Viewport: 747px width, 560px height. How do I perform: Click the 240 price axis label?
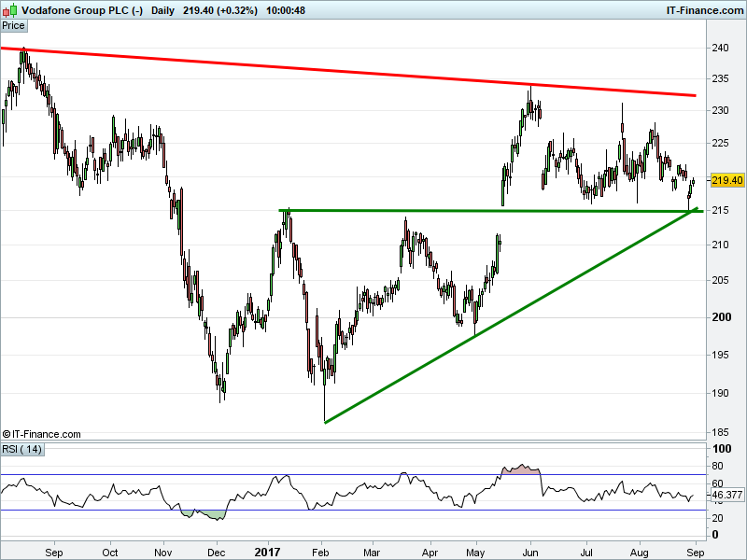click(720, 48)
